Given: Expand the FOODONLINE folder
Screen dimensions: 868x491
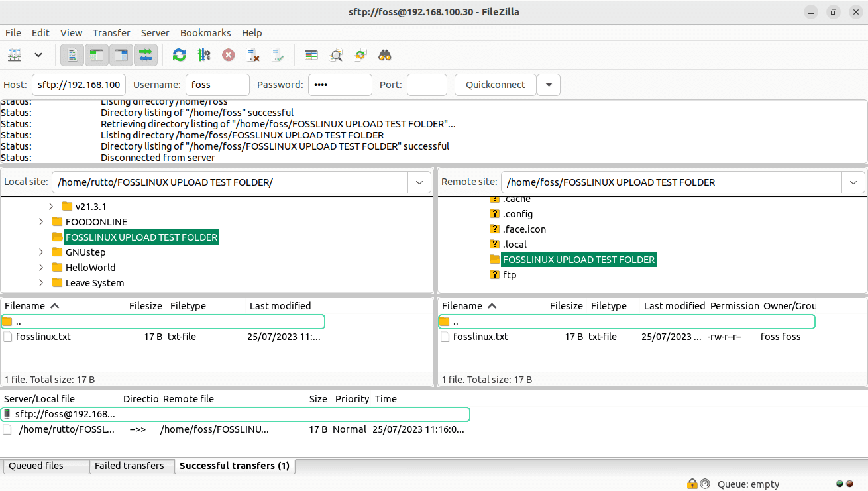Looking at the screenshot, I should [41, 222].
